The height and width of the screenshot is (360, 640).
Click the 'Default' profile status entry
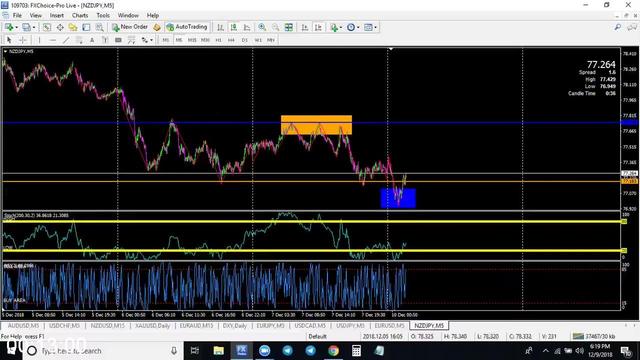[317, 337]
